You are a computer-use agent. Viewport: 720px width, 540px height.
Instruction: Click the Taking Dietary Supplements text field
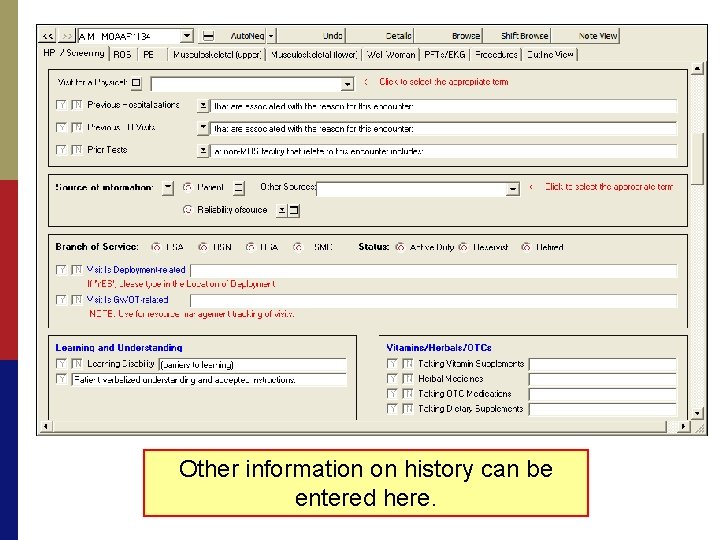(x=603, y=409)
